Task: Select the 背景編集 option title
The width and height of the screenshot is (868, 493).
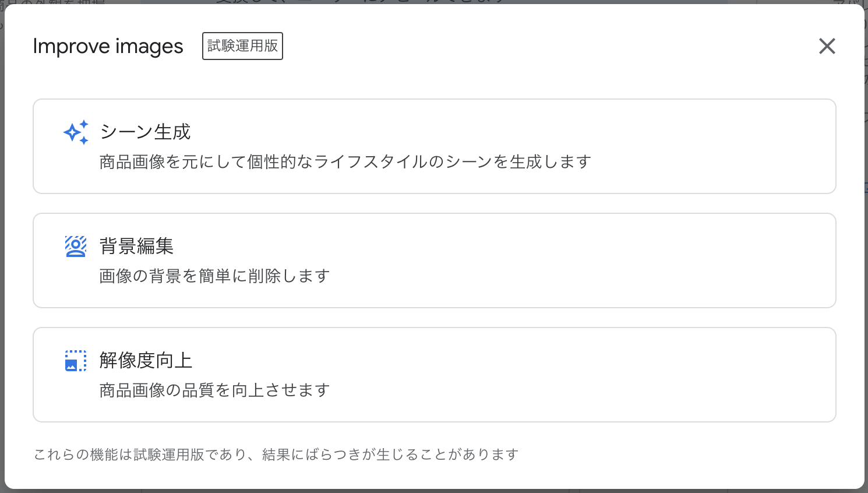Action: pyautogui.click(x=136, y=246)
